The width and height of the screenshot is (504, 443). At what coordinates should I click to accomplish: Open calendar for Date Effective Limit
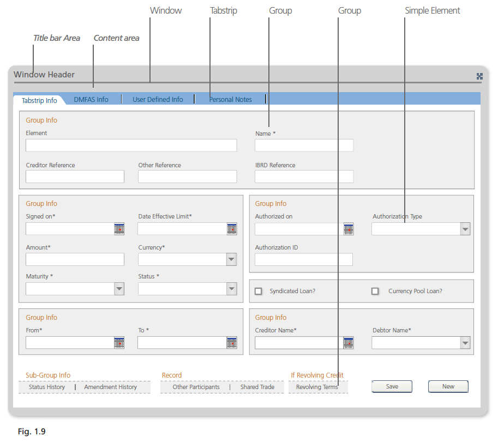pos(232,229)
